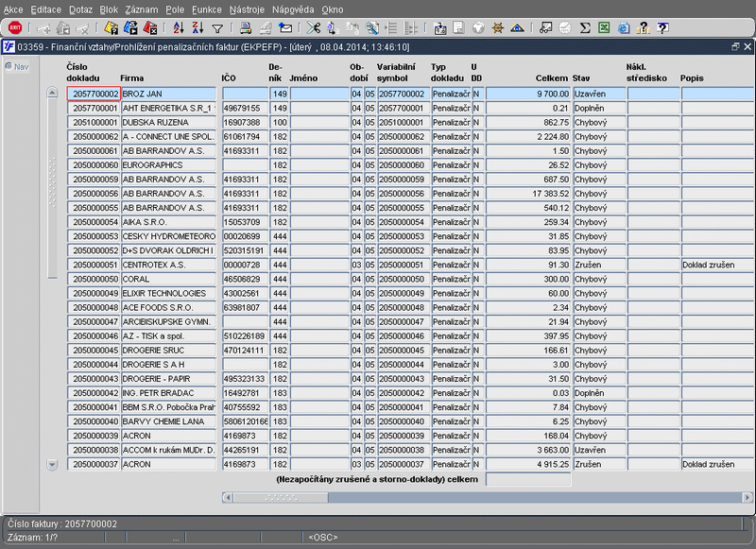
Task: Click the printer icon in toolbar
Action: coord(245,28)
